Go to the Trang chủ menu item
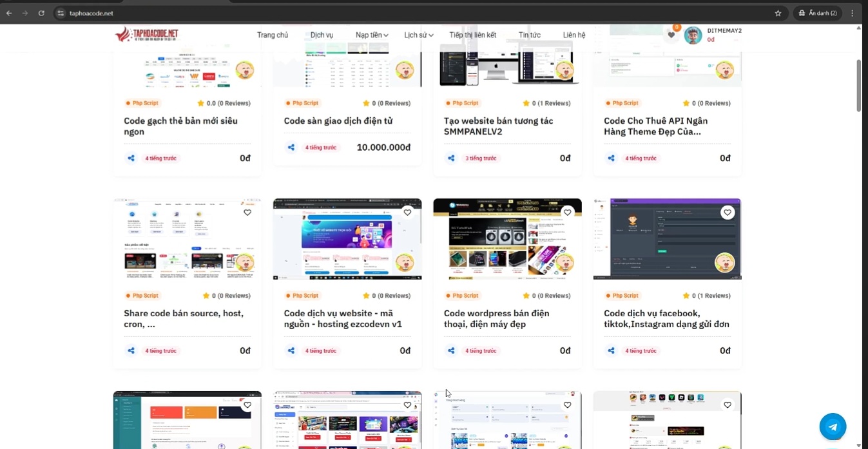This screenshot has width=868, height=449. [273, 35]
